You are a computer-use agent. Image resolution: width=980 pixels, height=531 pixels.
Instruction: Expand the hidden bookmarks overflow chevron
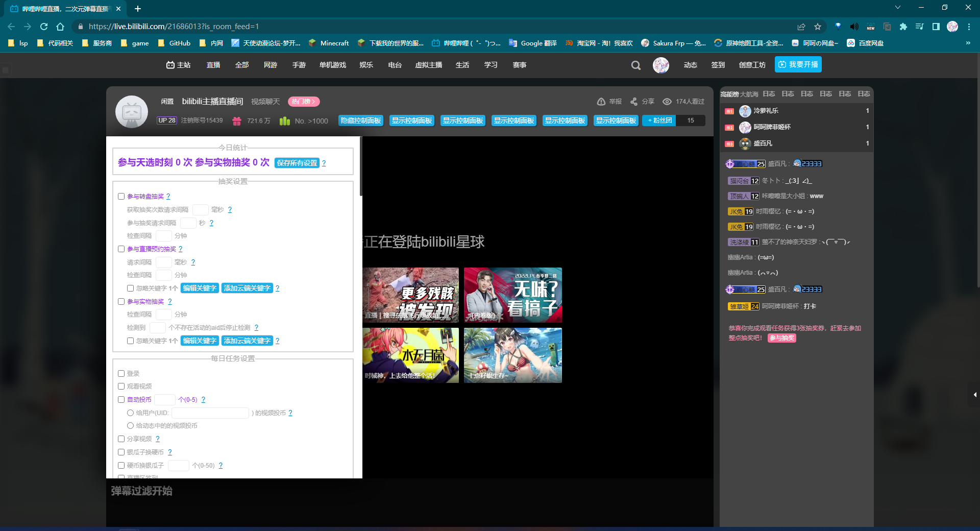[x=968, y=43]
